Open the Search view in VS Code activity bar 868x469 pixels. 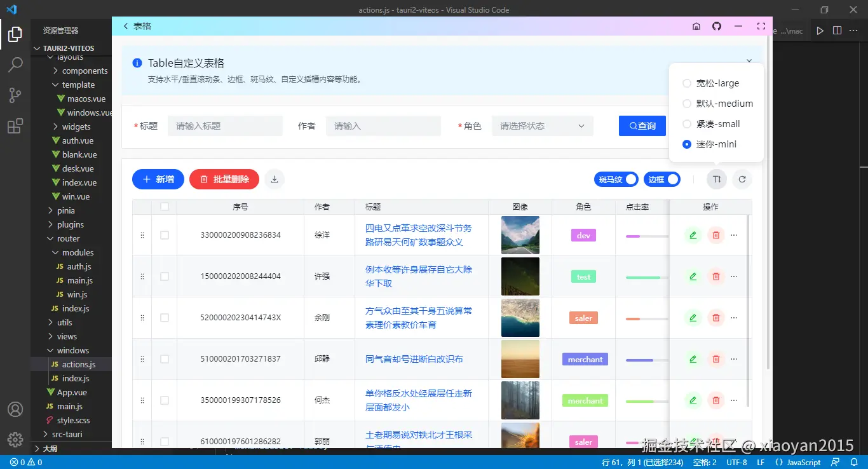(15, 65)
